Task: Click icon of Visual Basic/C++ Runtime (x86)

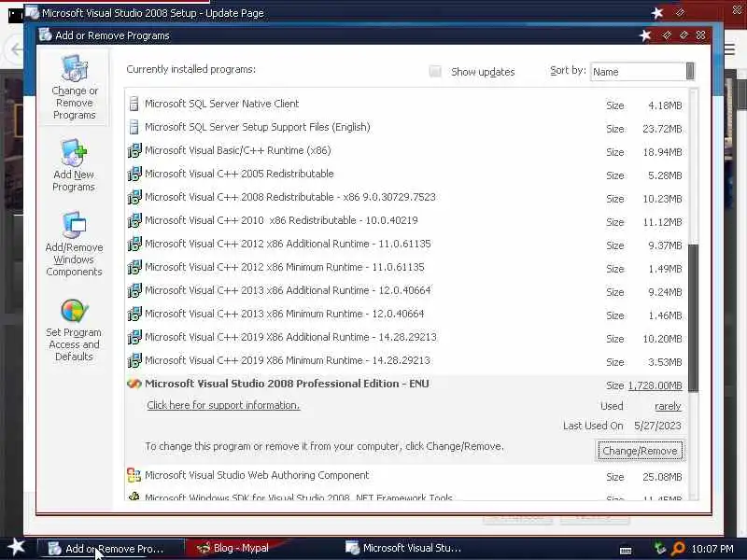Action: point(134,150)
